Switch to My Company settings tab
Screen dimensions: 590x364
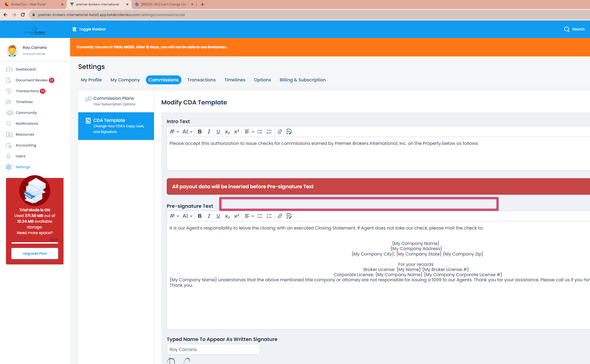click(125, 80)
